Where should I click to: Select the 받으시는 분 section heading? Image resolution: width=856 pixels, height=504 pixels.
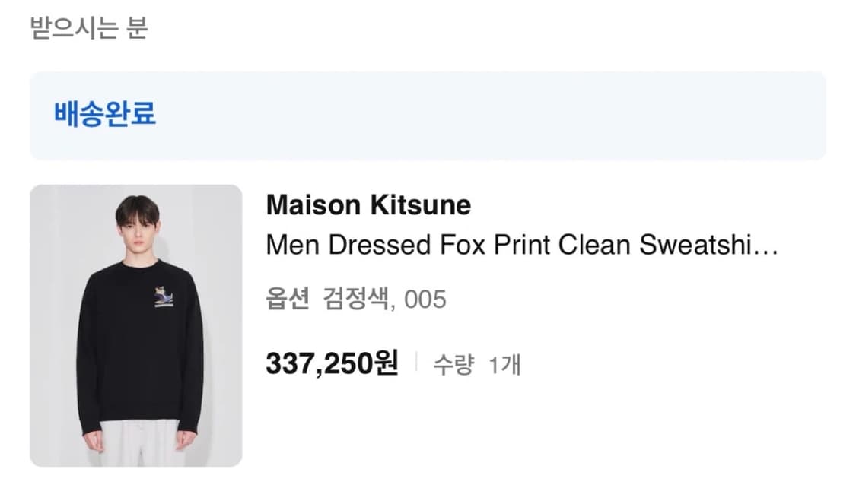click(88, 29)
